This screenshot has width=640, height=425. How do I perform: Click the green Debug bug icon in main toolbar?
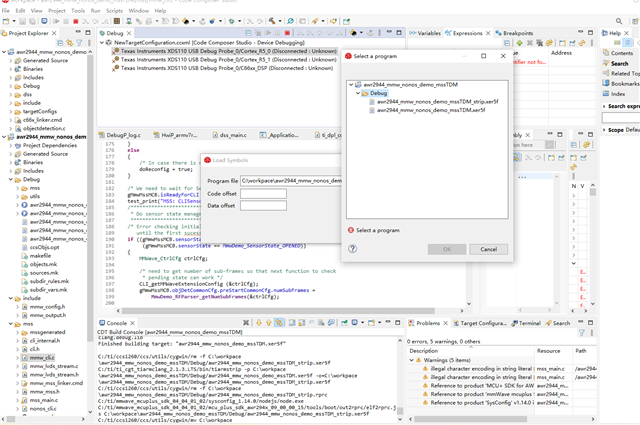point(231,21)
